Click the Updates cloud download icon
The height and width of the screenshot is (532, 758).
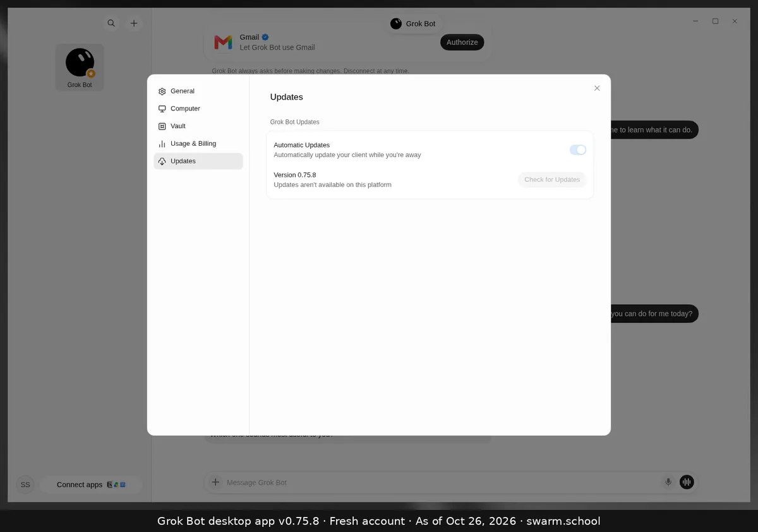click(162, 162)
